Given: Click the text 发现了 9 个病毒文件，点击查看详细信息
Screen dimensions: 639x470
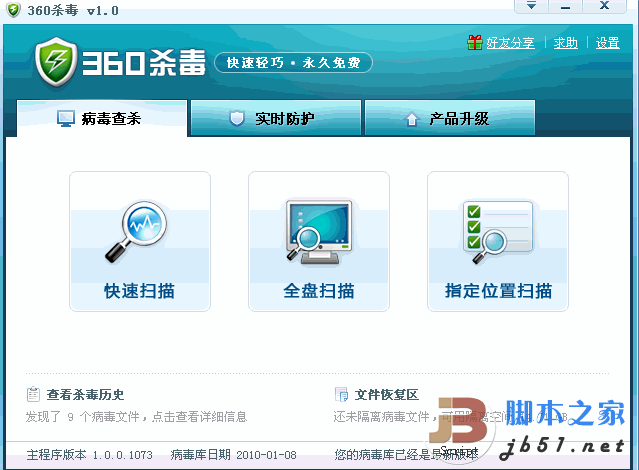Looking at the screenshot, I should point(136,417).
